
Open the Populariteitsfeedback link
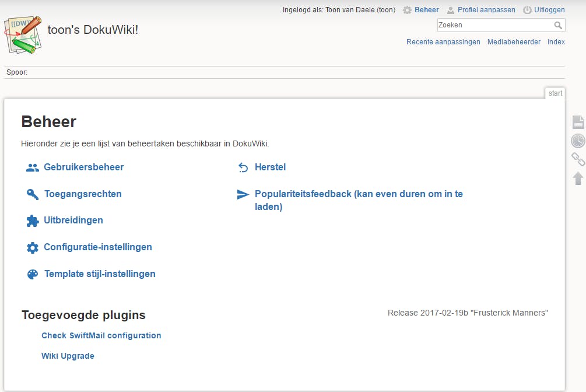tap(359, 200)
